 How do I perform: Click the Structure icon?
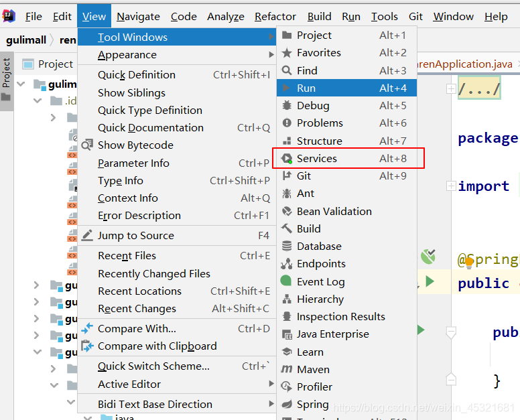click(287, 141)
